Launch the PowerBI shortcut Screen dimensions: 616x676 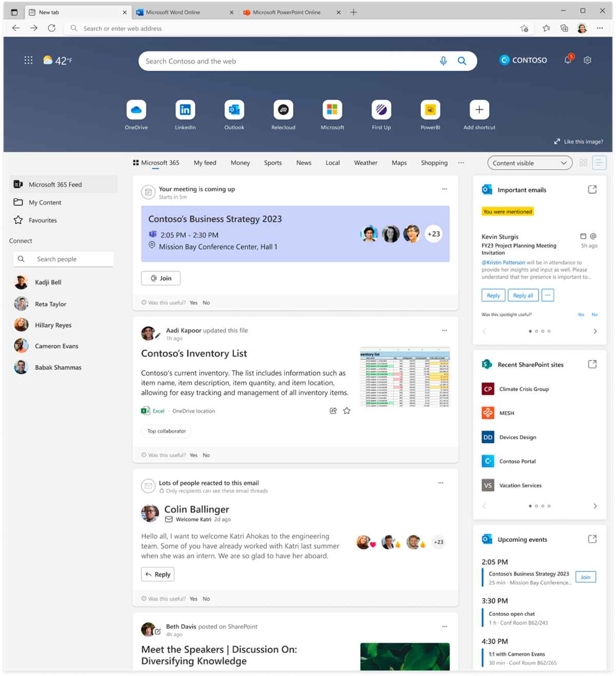[430, 110]
